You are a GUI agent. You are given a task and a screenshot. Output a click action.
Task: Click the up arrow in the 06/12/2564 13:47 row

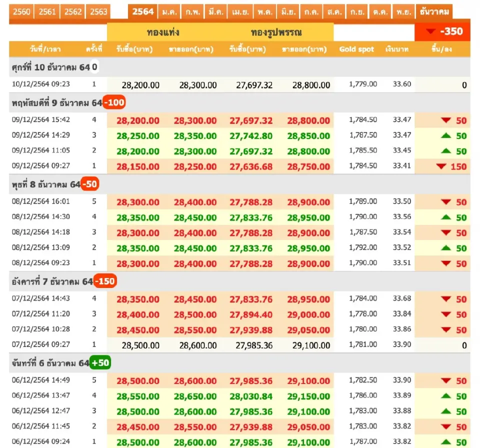pyautogui.click(x=446, y=395)
